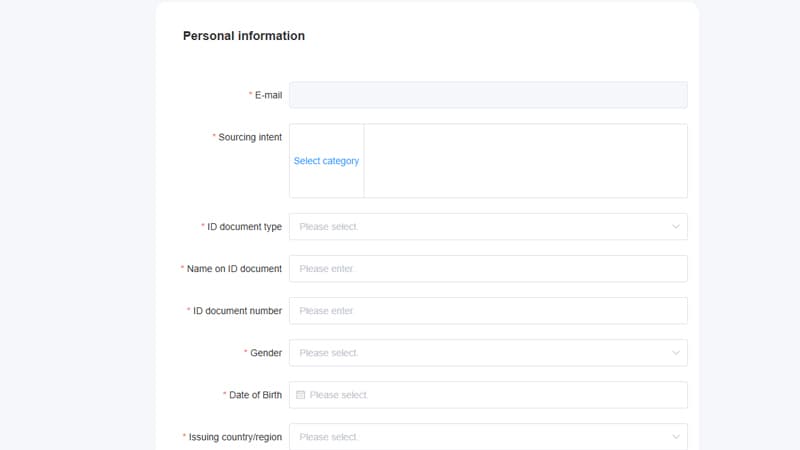Click the E-mail field label
This screenshot has height=450, width=800.
click(x=268, y=95)
